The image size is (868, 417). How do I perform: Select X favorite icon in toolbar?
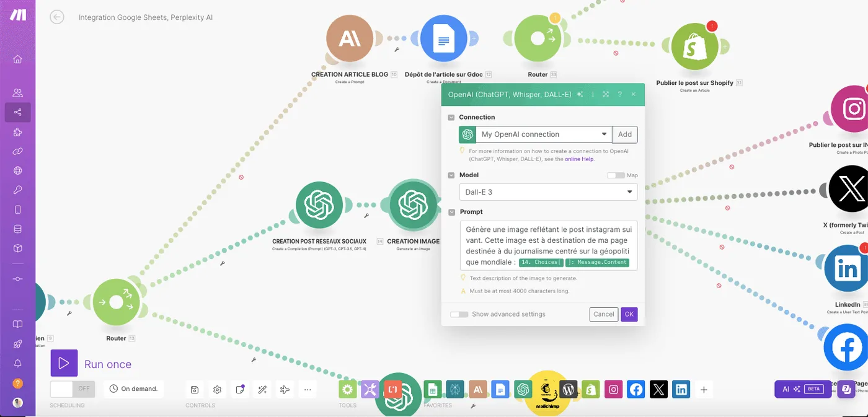point(659,389)
